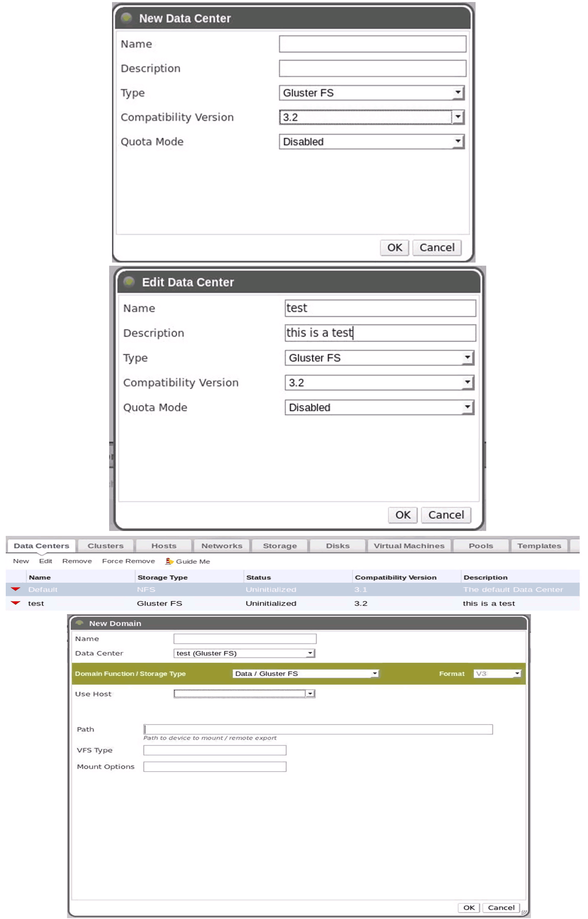
Task: Click the Path input field
Action: 318,729
